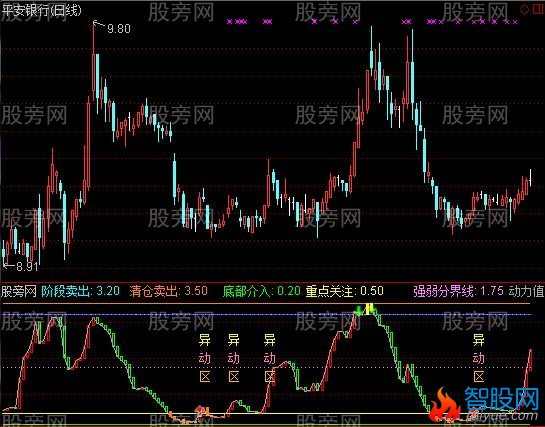The image size is (545, 427).
Task: Click the 重点关注: 0.50 indicator value
Action: (x=345, y=291)
